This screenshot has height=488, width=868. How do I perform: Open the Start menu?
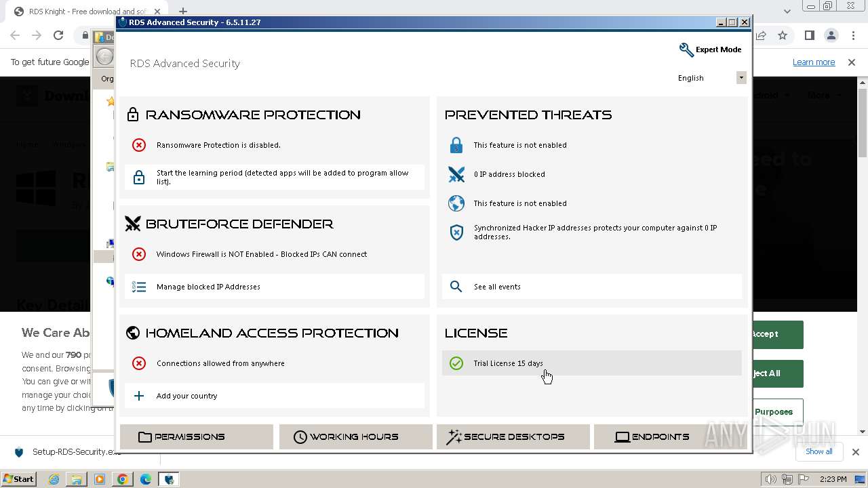(19, 479)
